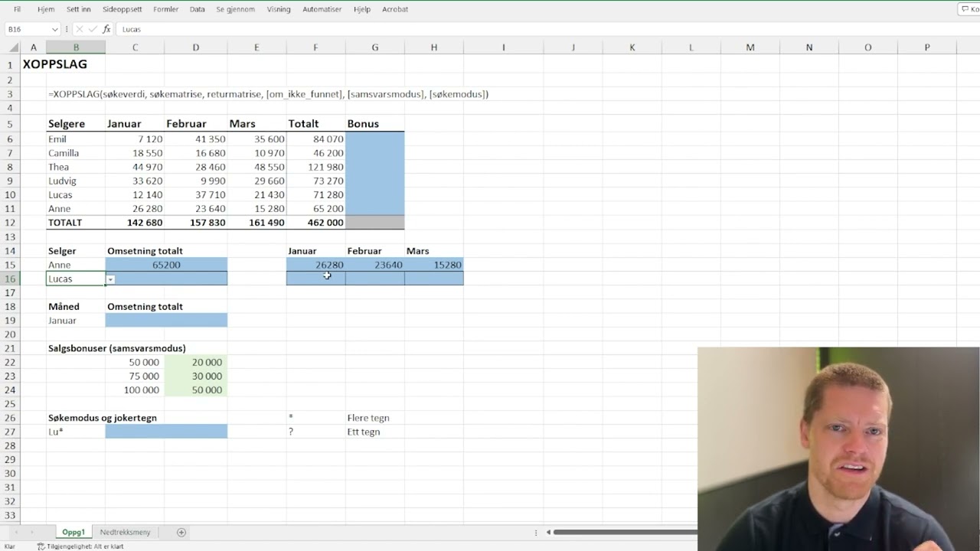This screenshot has height=551, width=980.
Task: Click the 65200 cell next to Anne
Action: (x=166, y=265)
